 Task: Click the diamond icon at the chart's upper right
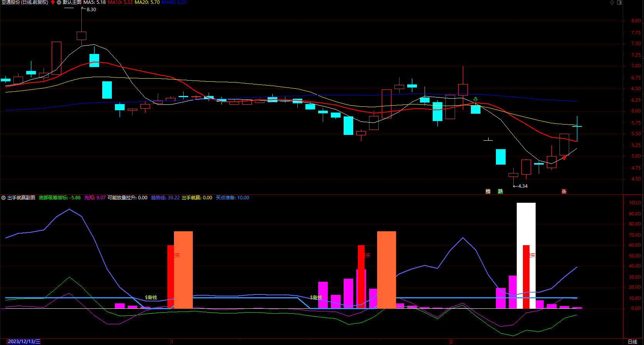[x=612, y=2]
